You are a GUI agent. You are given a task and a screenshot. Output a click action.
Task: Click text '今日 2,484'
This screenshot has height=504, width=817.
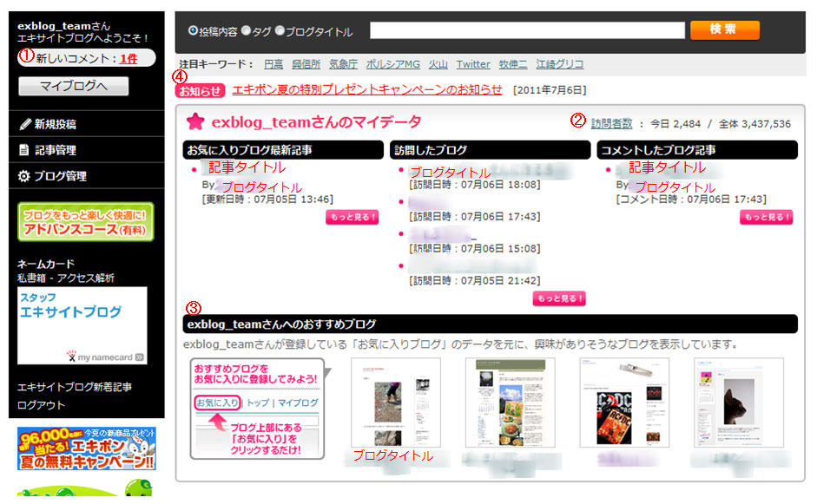675,124
